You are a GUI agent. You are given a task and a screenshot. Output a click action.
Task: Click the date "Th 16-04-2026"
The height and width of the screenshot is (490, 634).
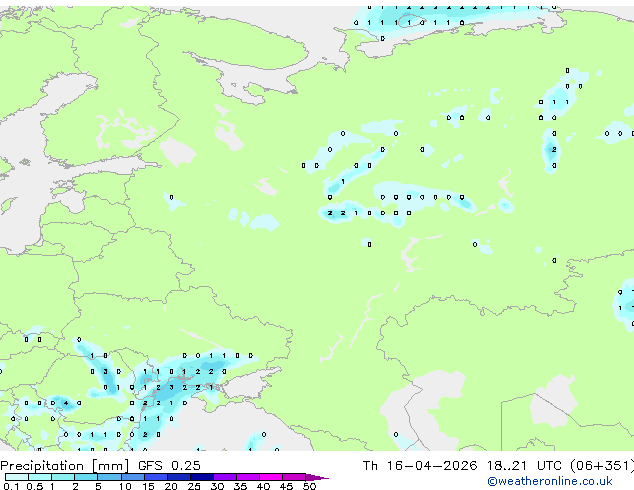click(x=420, y=466)
